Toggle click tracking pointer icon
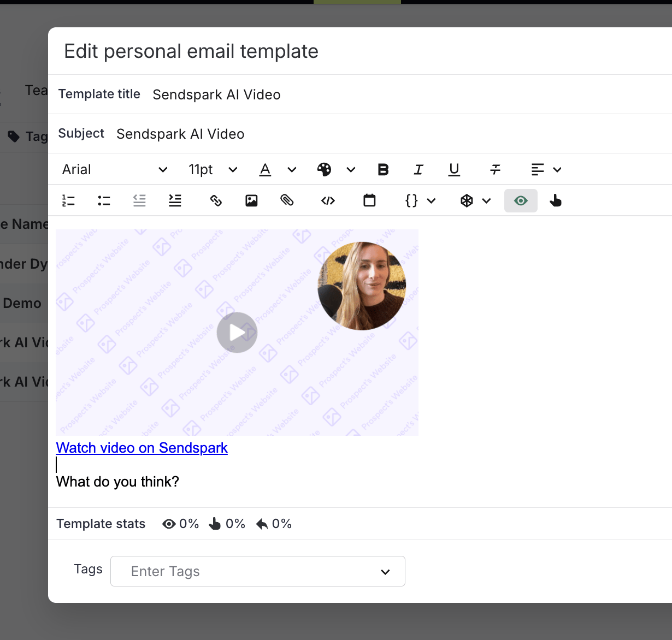Viewport: 672px width, 640px height. 556,201
